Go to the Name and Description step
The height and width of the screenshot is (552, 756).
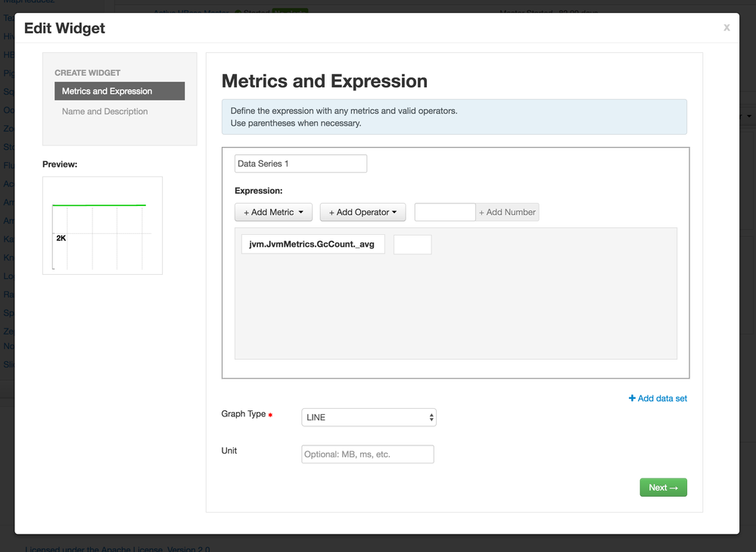tap(105, 111)
